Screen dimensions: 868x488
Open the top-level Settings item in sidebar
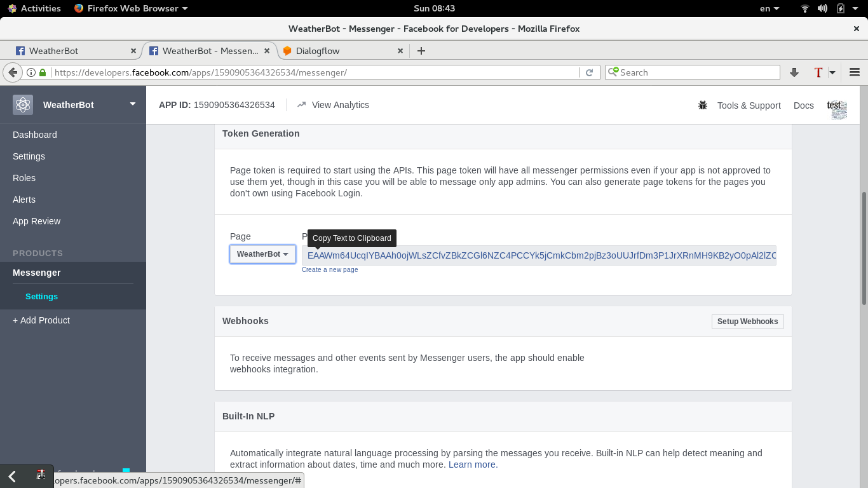pyautogui.click(x=29, y=156)
